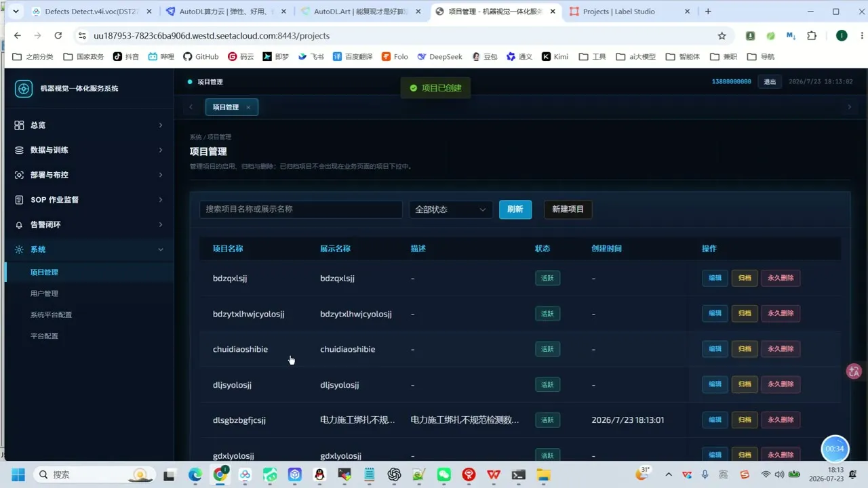Click the 刷新 button

(x=515, y=209)
